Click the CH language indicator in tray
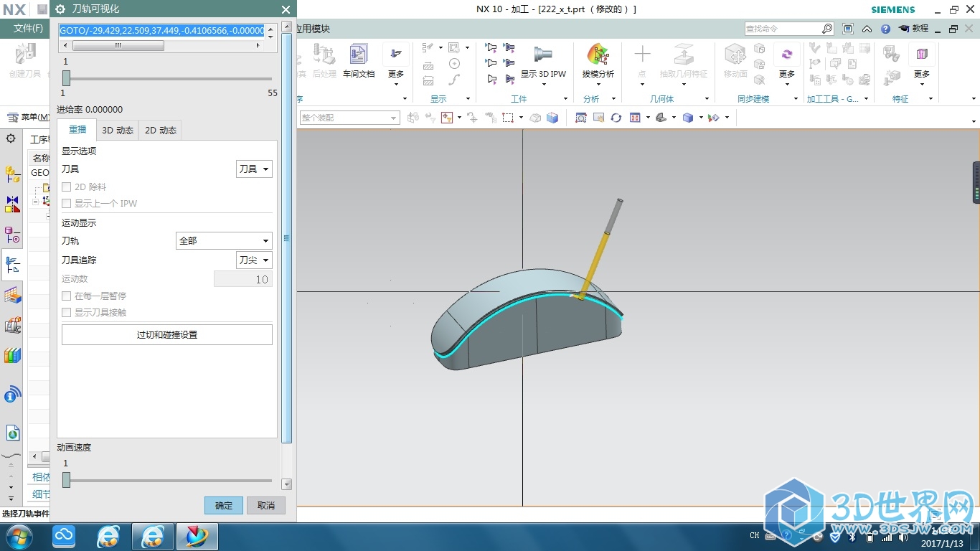The height and width of the screenshot is (551, 980). tap(754, 535)
